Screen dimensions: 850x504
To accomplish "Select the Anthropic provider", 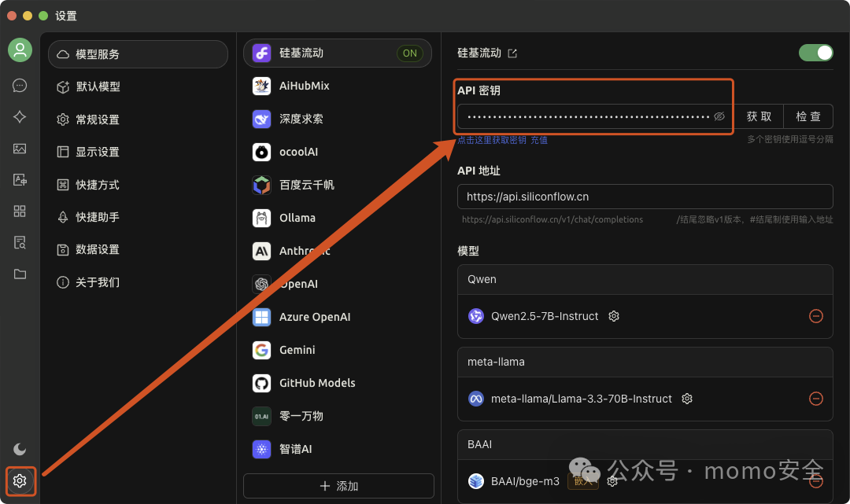I will tap(337, 251).
